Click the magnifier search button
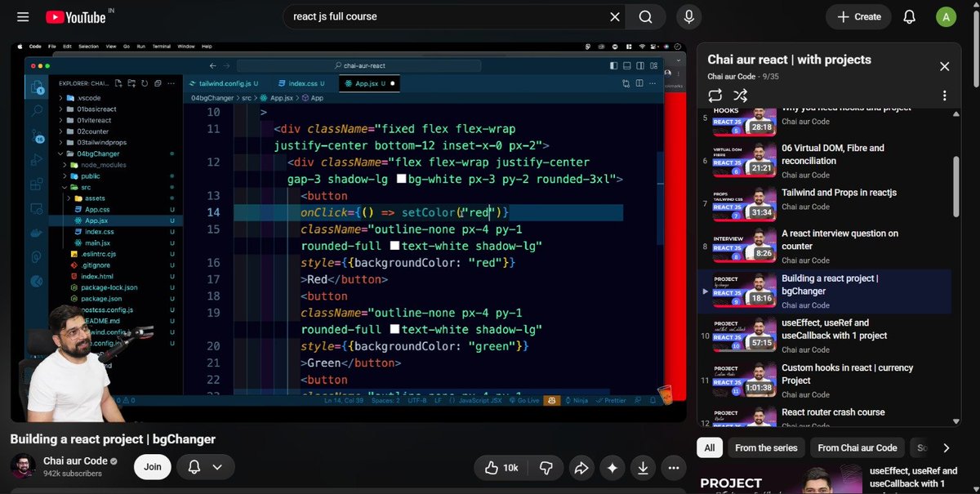This screenshot has height=494, width=980. [645, 16]
